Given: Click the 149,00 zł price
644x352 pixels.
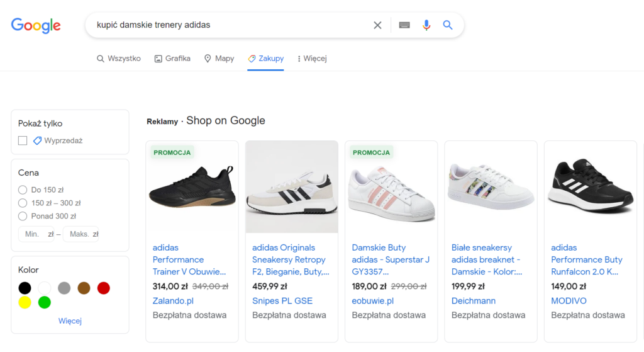Looking at the screenshot, I should pyautogui.click(x=569, y=287).
